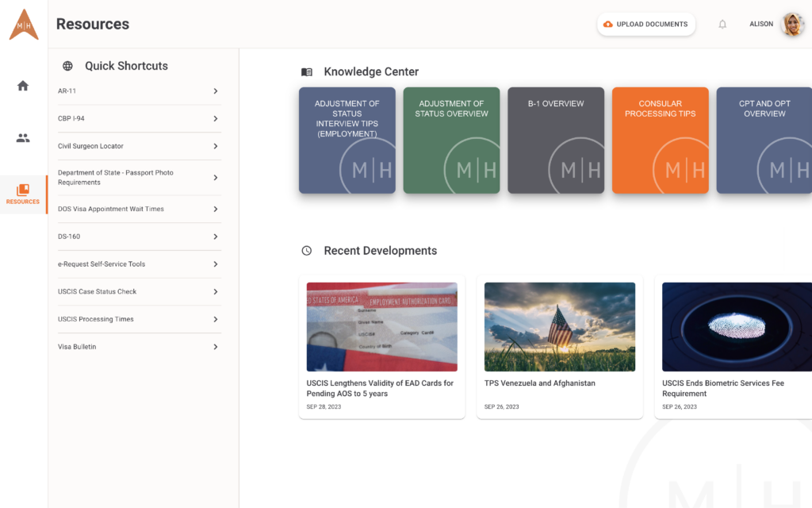
Task: Click the Knowledge Center heading
Action: 371,72
